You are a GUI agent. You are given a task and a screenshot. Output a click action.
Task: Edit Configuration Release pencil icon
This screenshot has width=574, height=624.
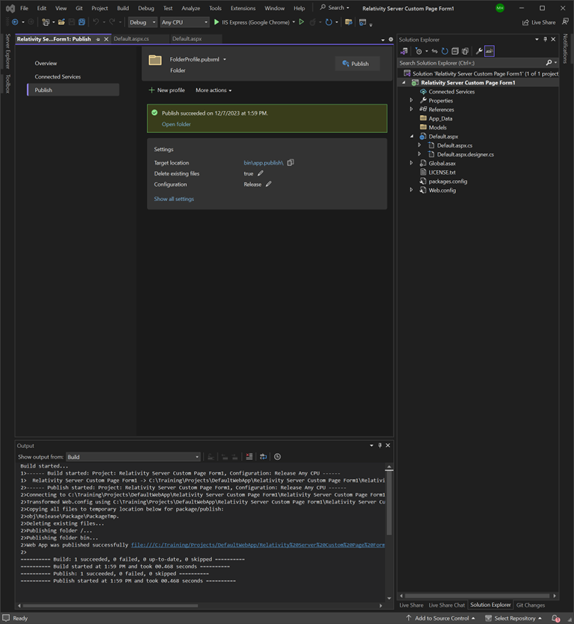pos(269,184)
